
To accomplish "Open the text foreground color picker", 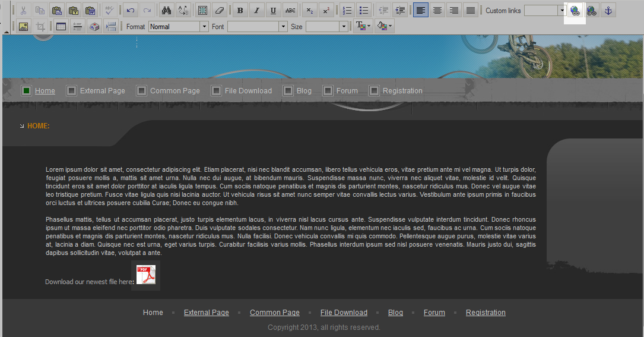I will pyautogui.click(x=363, y=27).
